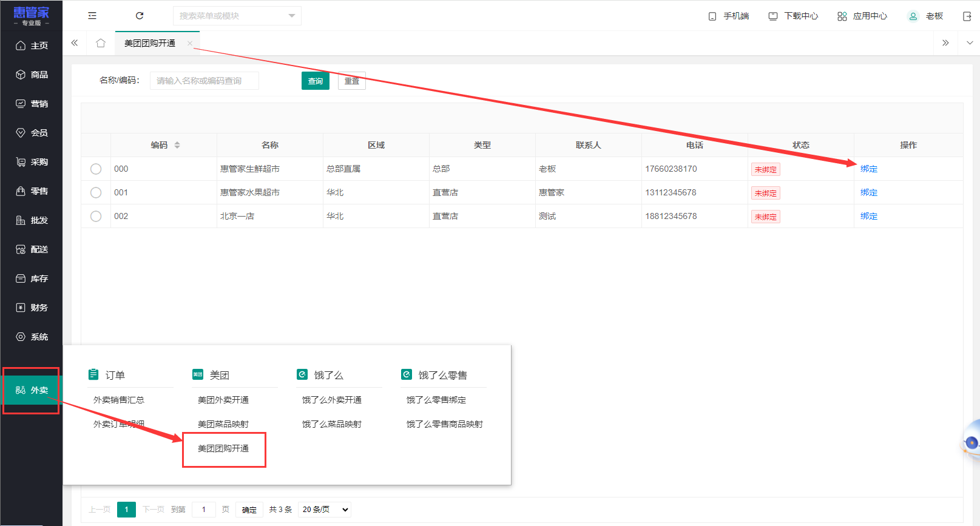Open the 应用中心 app center
This screenshot has height=526, width=980.
click(862, 16)
